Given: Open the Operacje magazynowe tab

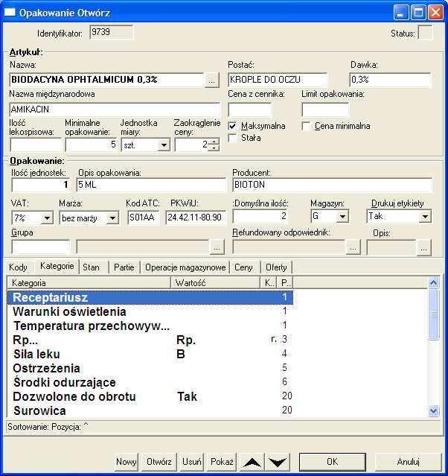Looking at the screenshot, I should pyautogui.click(x=185, y=267).
